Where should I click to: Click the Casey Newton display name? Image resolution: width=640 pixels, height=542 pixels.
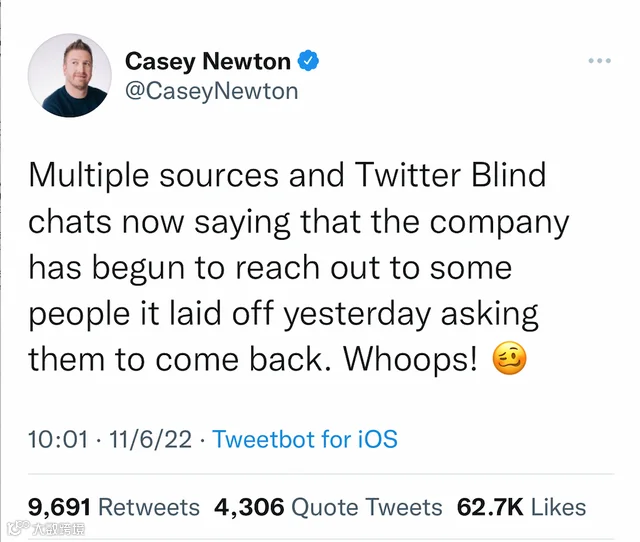coord(208,61)
